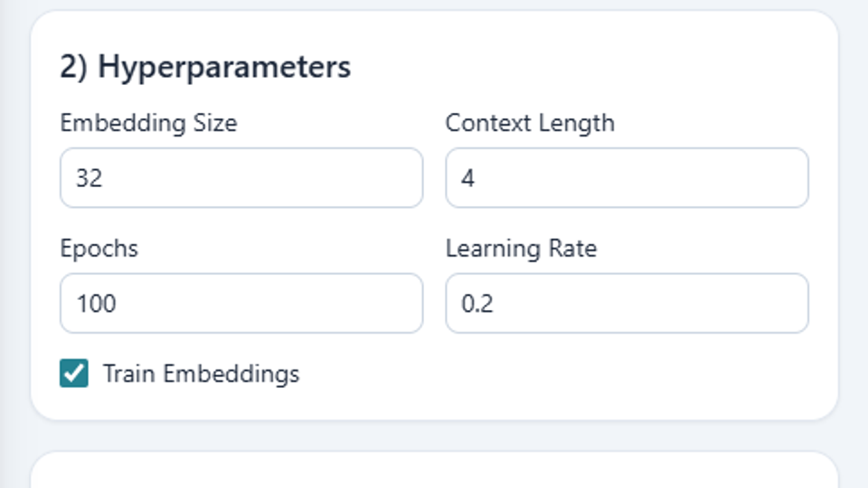Toggle the Train Embeddings checkbox
Image resolution: width=868 pixels, height=488 pixels.
pos(74,373)
